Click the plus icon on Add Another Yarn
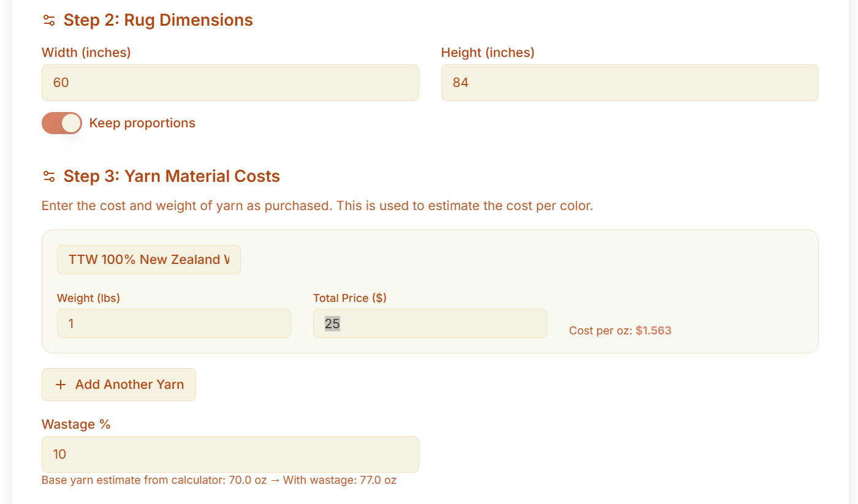 coord(60,384)
